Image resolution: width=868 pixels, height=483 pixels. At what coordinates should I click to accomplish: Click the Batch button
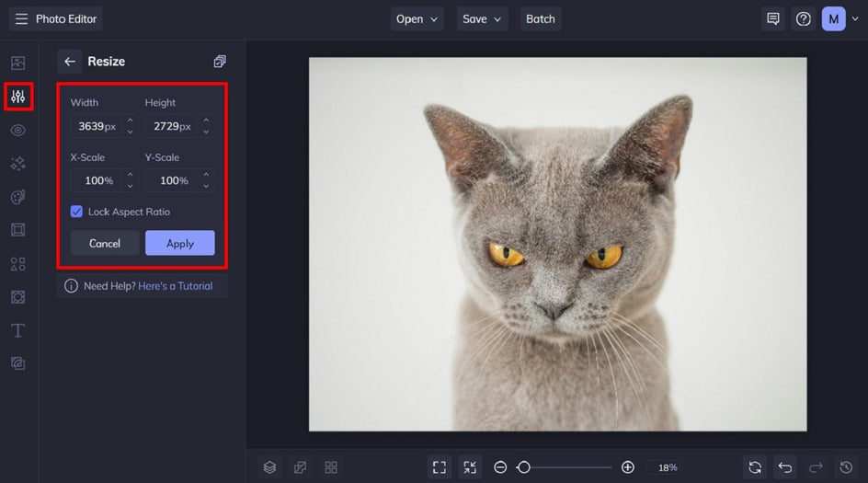point(541,18)
